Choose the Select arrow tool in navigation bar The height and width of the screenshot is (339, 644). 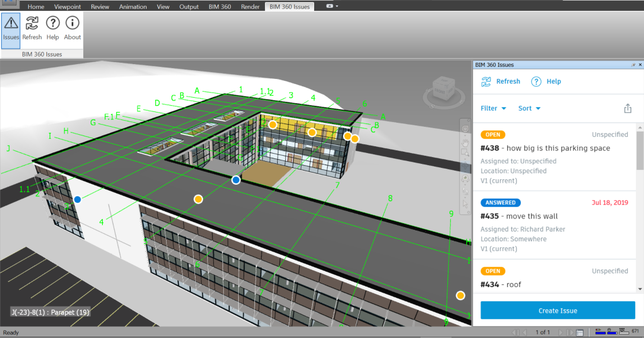tap(465, 204)
